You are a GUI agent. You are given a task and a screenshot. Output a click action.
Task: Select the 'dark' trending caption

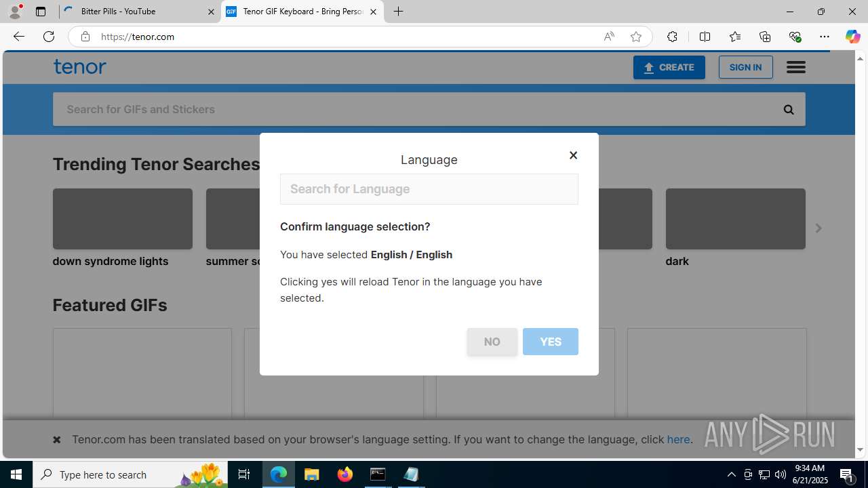677,261
